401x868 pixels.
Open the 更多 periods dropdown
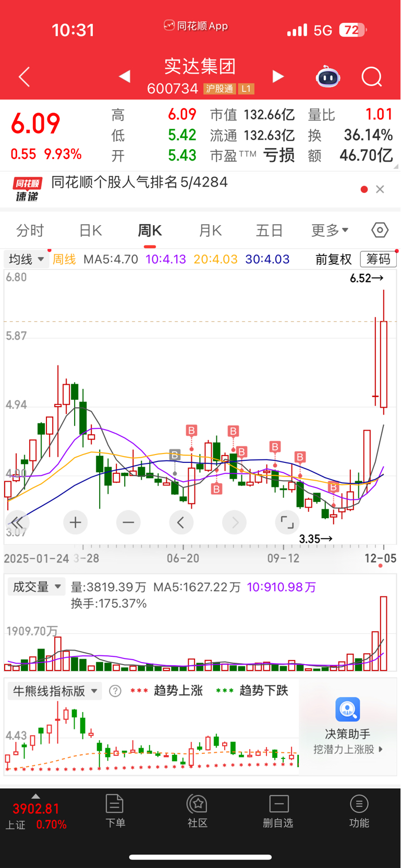coord(330,230)
